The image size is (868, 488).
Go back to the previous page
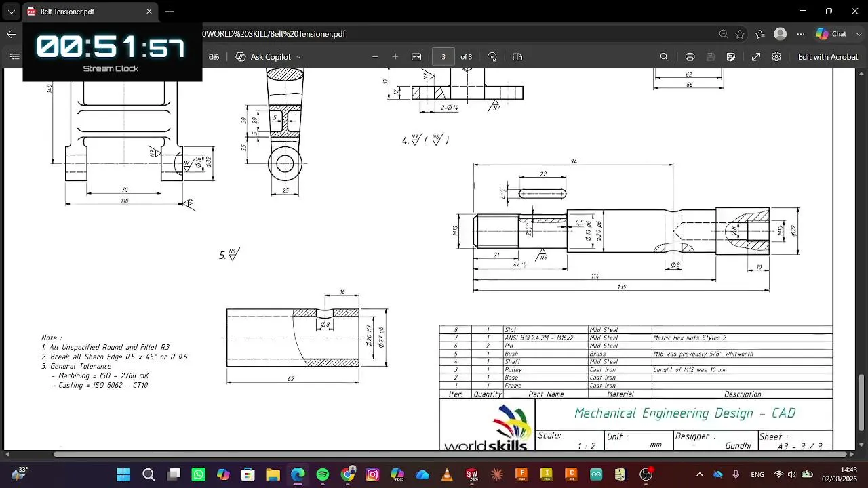click(12, 34)
